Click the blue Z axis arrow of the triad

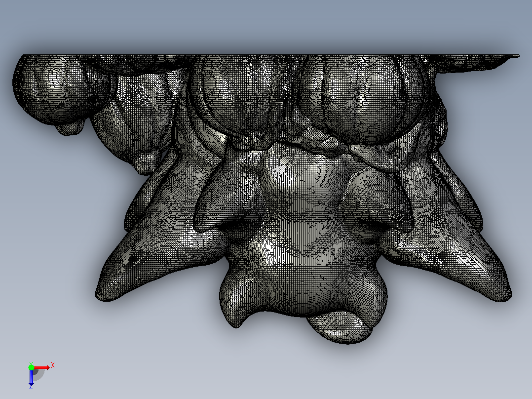pos(31,377)
